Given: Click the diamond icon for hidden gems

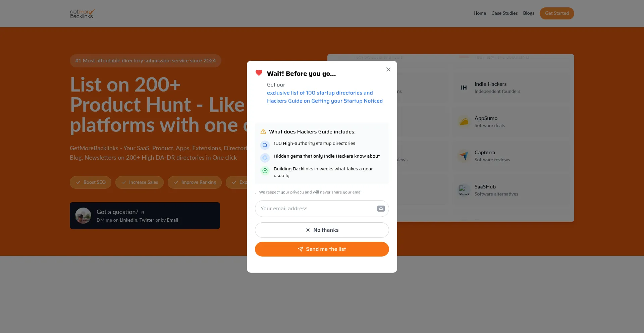Looking at the screenshot, I should tap(265, 158).
